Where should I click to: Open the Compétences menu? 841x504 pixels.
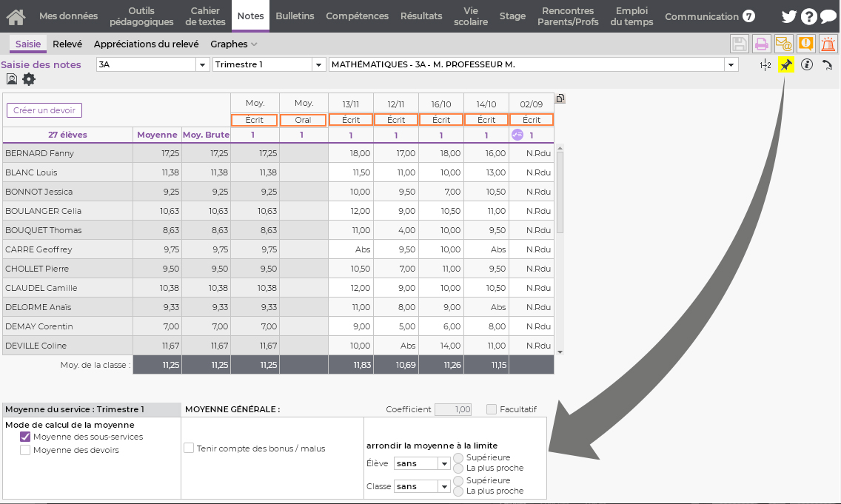(x=358, y=16)
